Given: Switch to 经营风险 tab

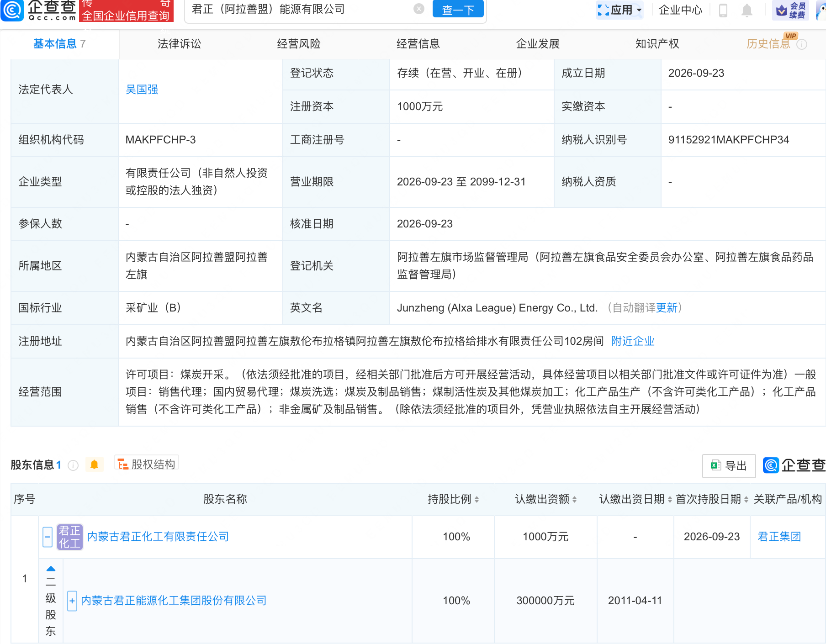Looking at the screenshot, I should click(299, 44).
